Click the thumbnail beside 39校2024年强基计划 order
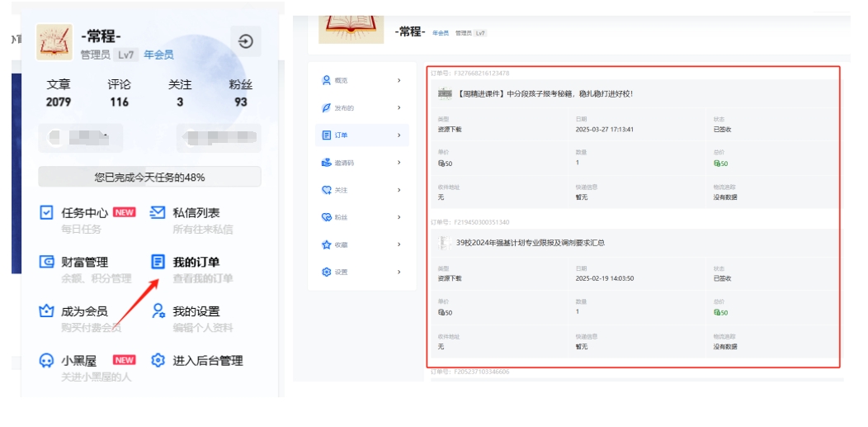868x427 pixels. [x=443, y=243]
